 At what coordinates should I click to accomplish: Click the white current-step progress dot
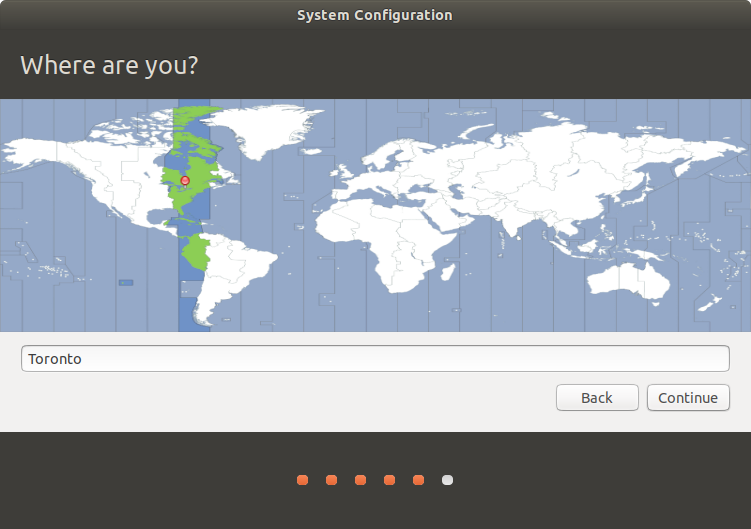(x=447, y=480)
